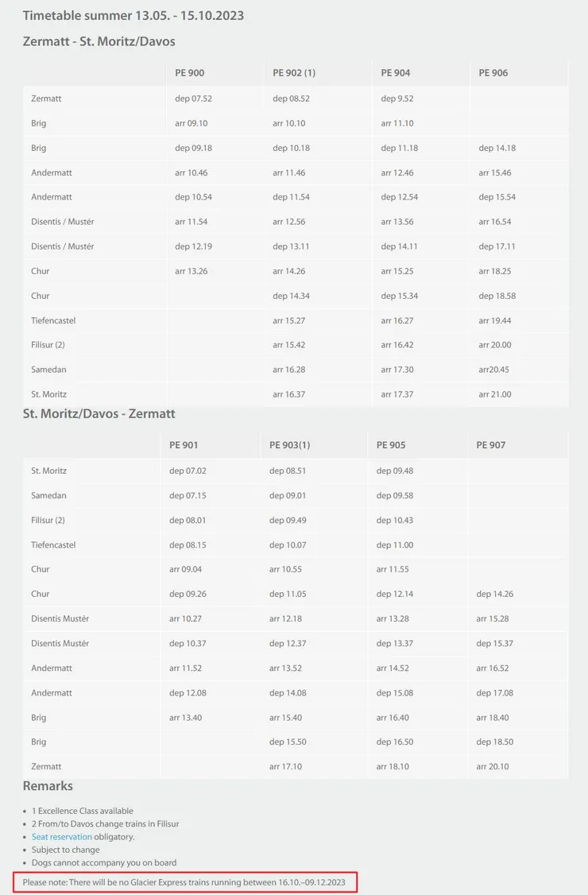
Task: Select the PE 903(1) column header
Action: pos(290,445)
